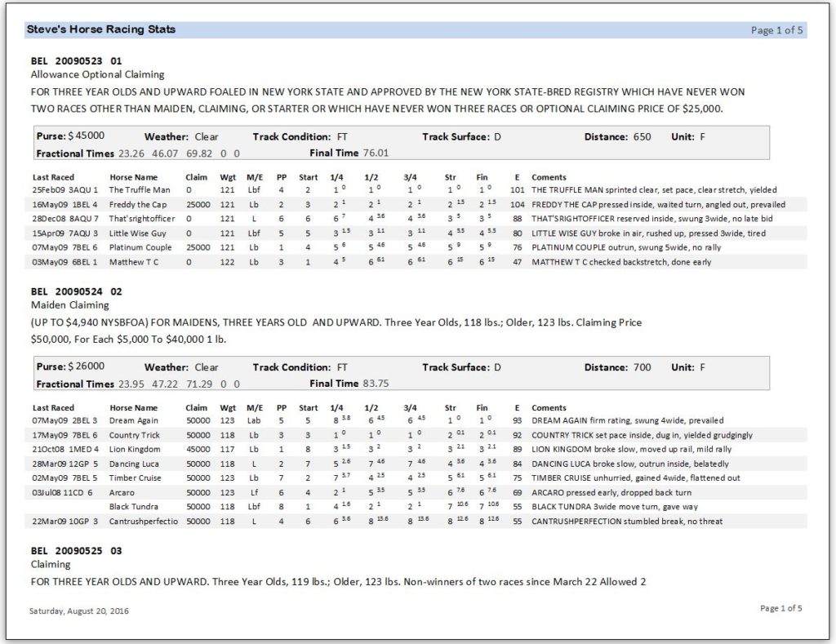Screen dimensions: 836x644
Task: Click the 'Coments' header in race 01 table
Action: pyautogui.click(x=549, y=177)
